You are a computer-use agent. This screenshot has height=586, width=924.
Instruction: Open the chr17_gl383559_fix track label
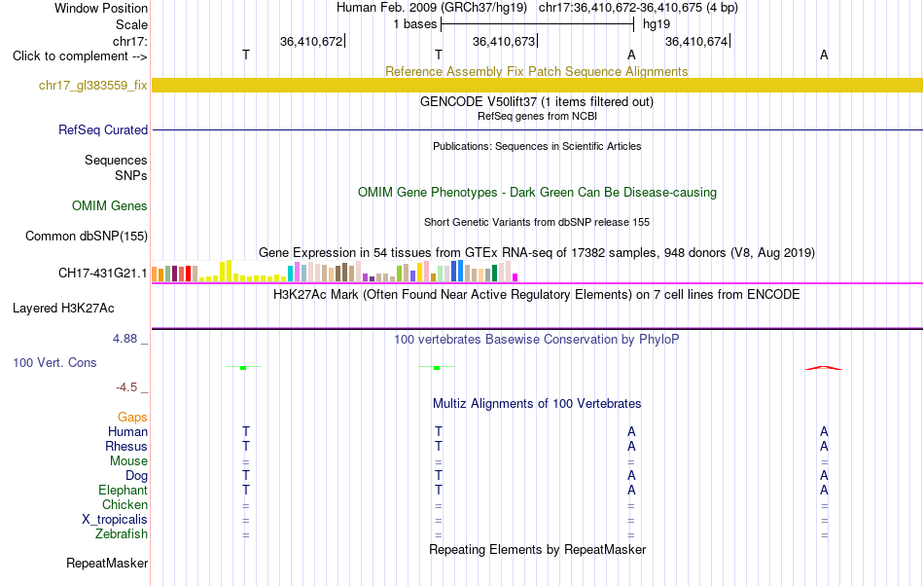[x=92, y=86]
